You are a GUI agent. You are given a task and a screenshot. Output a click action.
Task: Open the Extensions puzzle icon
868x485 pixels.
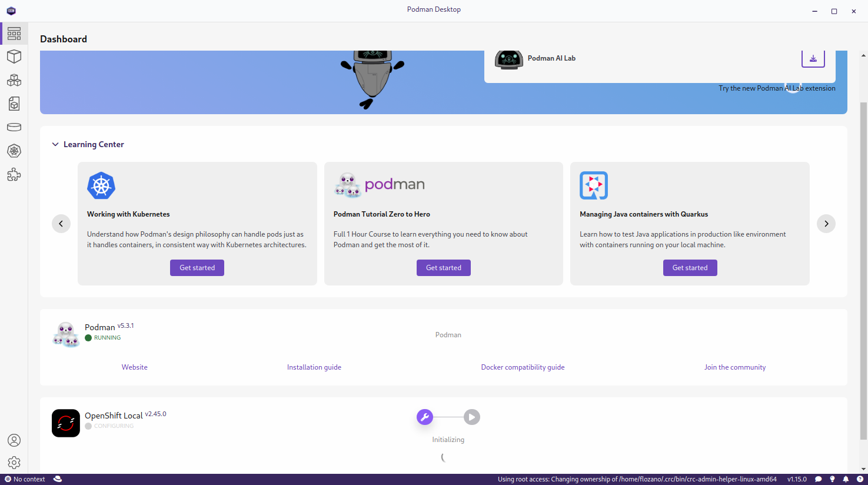tap(14, 174)
